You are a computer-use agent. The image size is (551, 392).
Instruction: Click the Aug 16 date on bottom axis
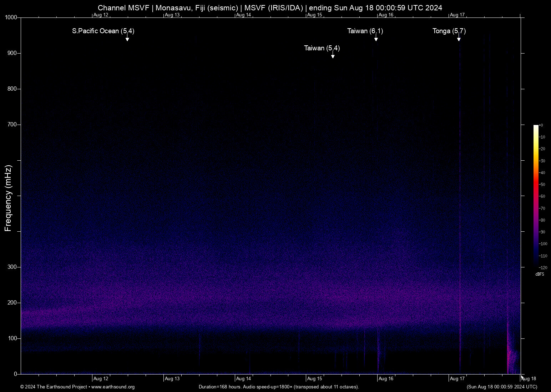386,379
